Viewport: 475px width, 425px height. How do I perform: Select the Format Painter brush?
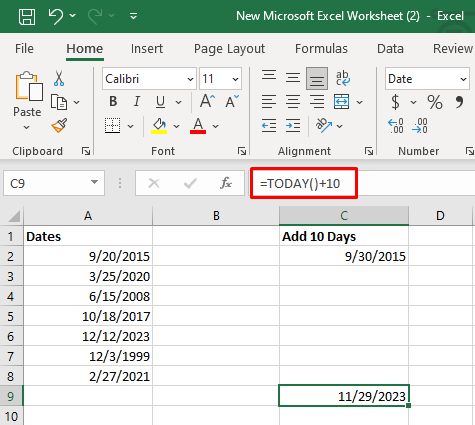[59, 126]
